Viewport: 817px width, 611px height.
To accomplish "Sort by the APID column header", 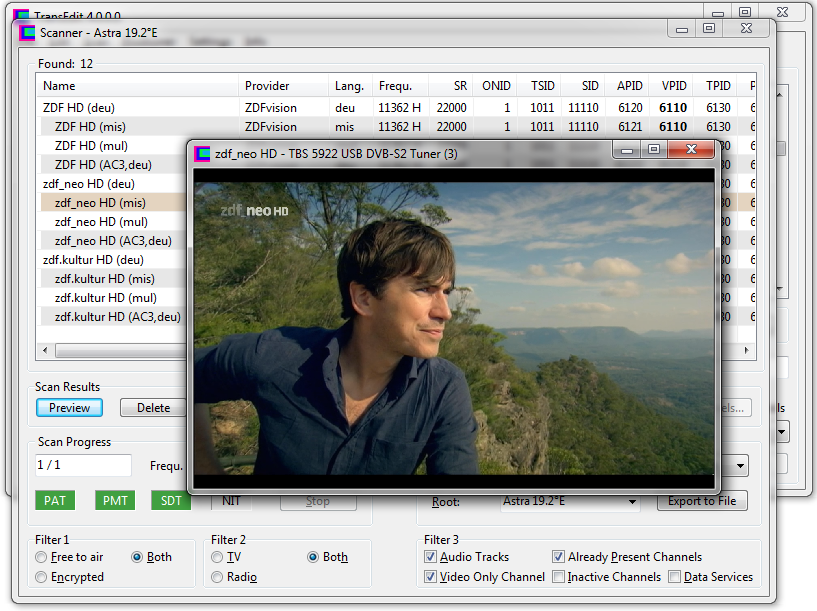I will (628, 85).
